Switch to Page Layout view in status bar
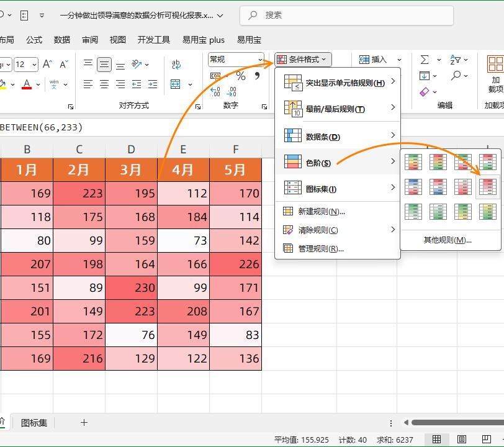 tap(462, 440)
